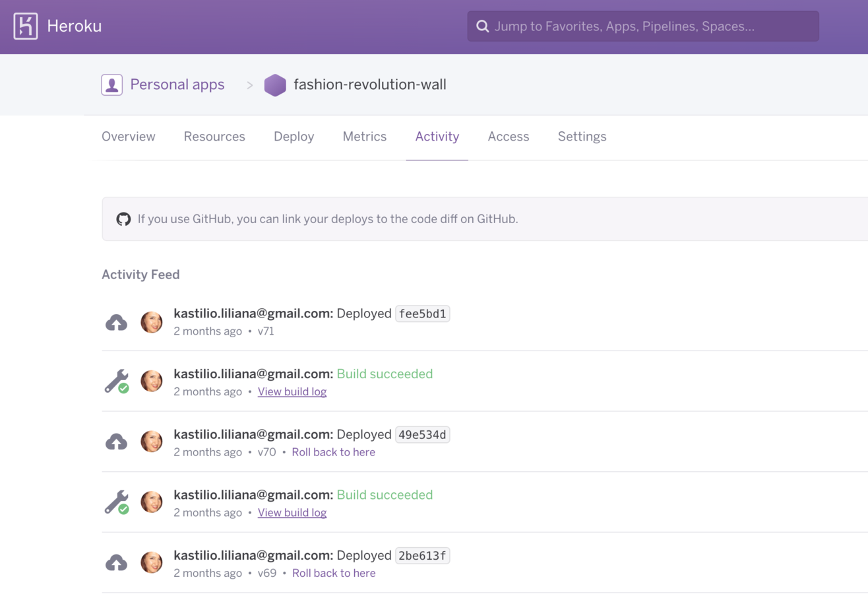Roll back to here for v70
The image size is (868, 594).
point(334,452)
